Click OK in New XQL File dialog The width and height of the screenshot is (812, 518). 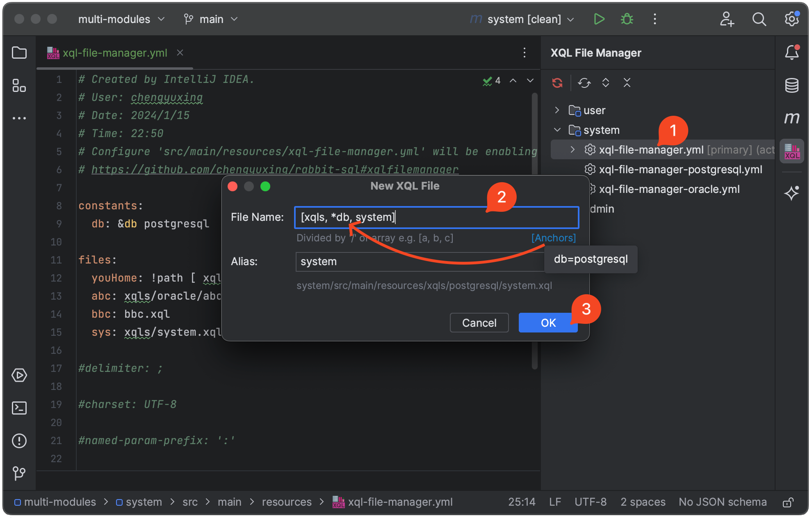pos(548,323)
